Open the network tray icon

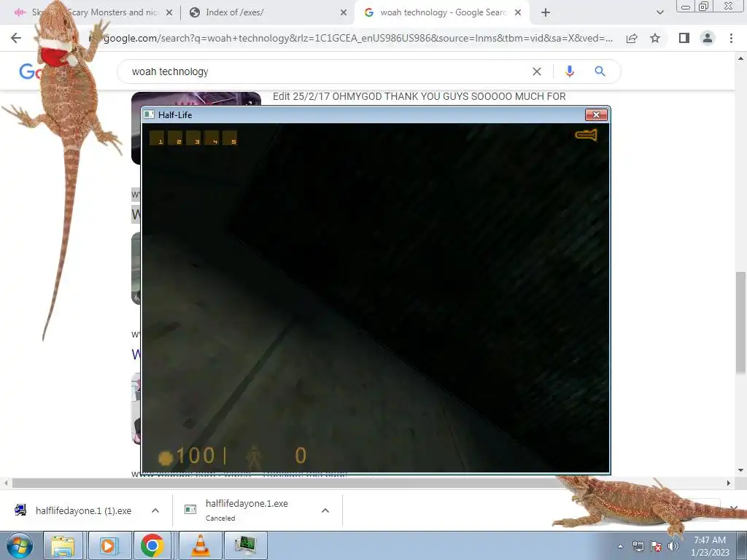click(638, 546)
